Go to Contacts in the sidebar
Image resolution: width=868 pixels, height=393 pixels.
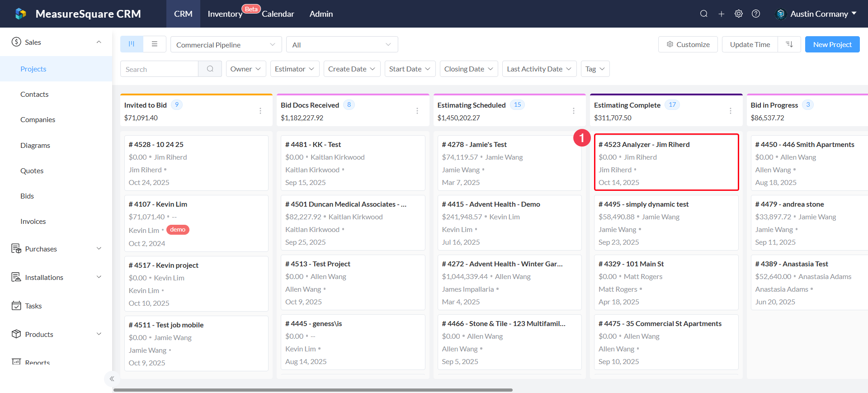pyautogui.click(x=56, y=94)
